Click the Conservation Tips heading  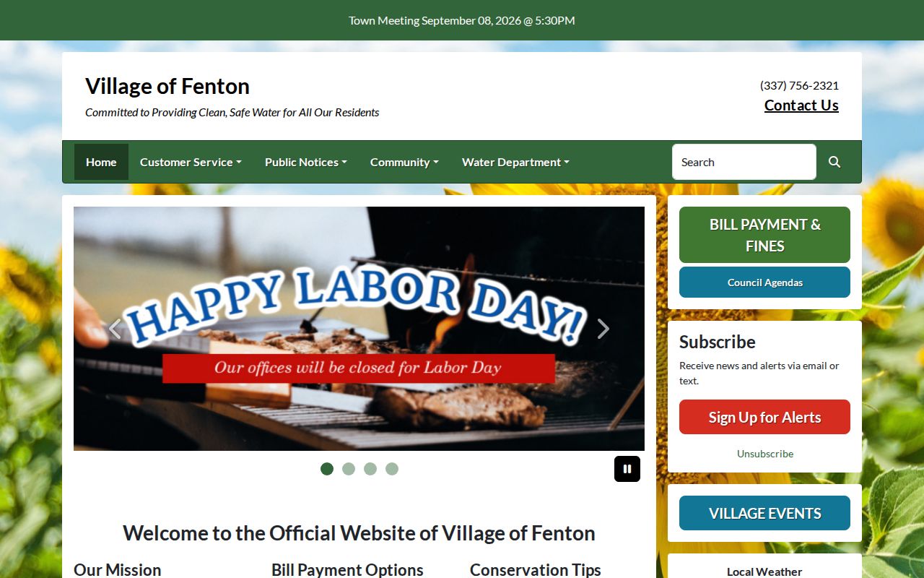(x=536, y=569)
